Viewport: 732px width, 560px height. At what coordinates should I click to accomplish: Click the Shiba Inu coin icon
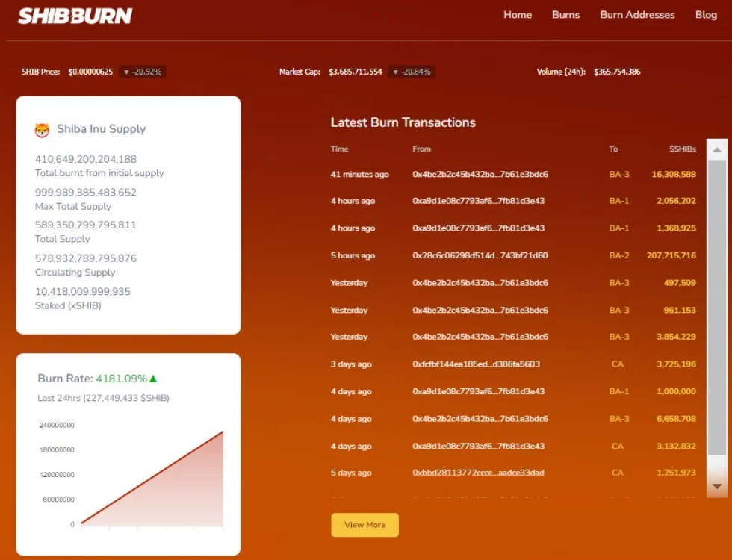point(42,130)
